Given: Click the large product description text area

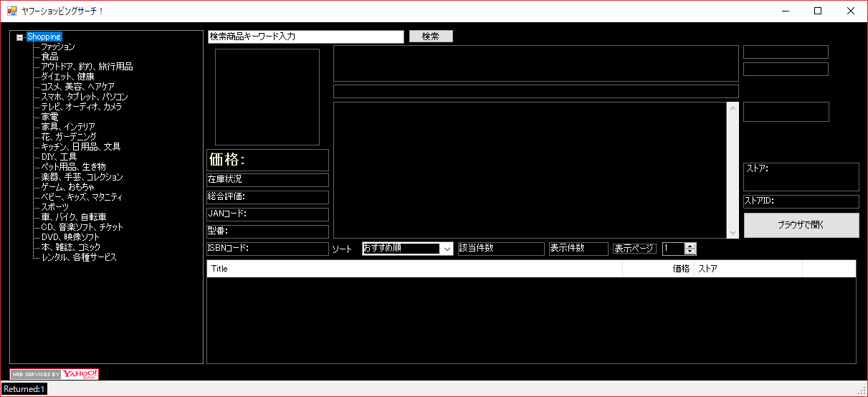Looking at the screenshot, I should [x=530, y=170].
